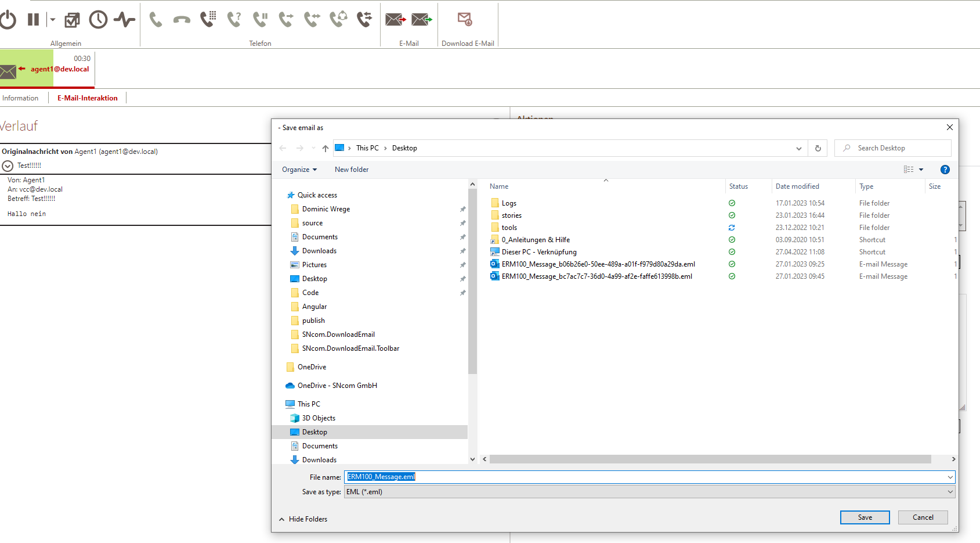This screenshot has width=980, height=543.
Task: Click the pause icon in Allgemein toolbar
Action: click(33, 20)
